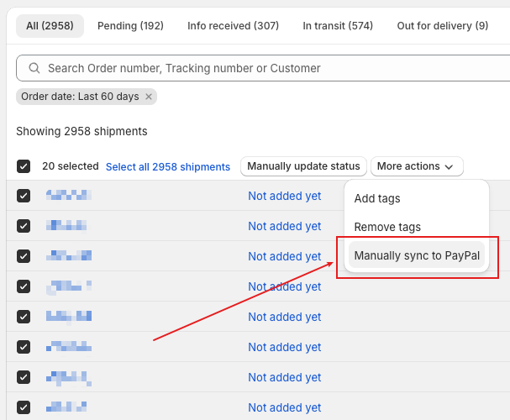
Task: Open the Info received (307) tab
Action: [x=233, y=26]
